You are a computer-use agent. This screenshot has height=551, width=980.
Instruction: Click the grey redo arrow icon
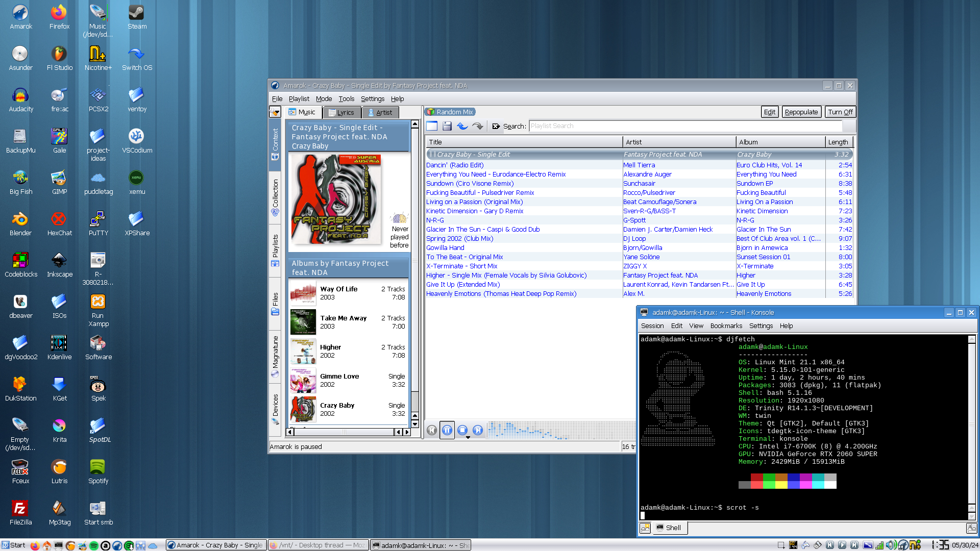tap(478, 126)
